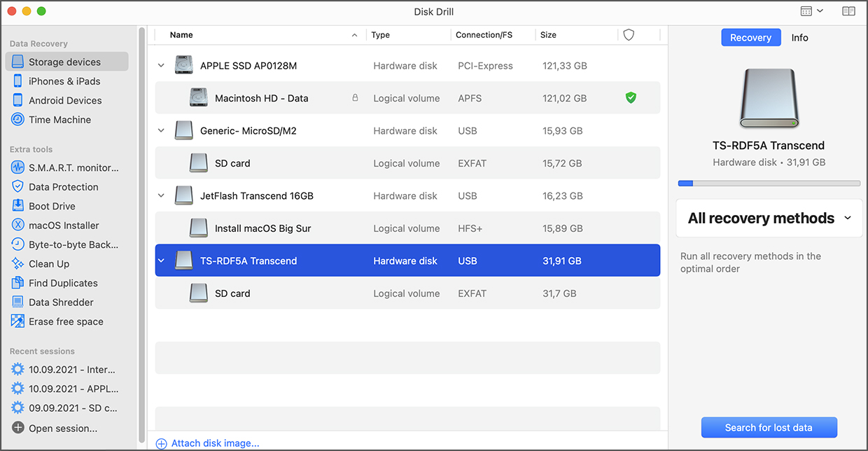
Task: Select SD card under TS-RDF5A Transcend
Action: (407, 293)
